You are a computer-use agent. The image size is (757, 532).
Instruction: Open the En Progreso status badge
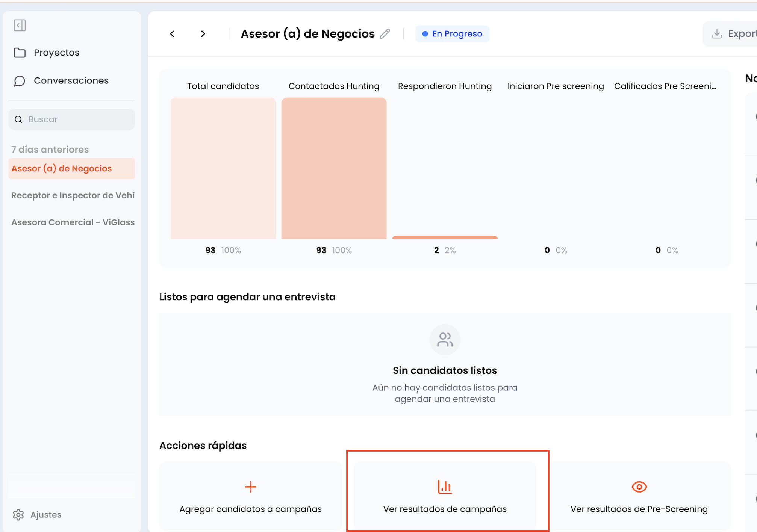point(452,34)
